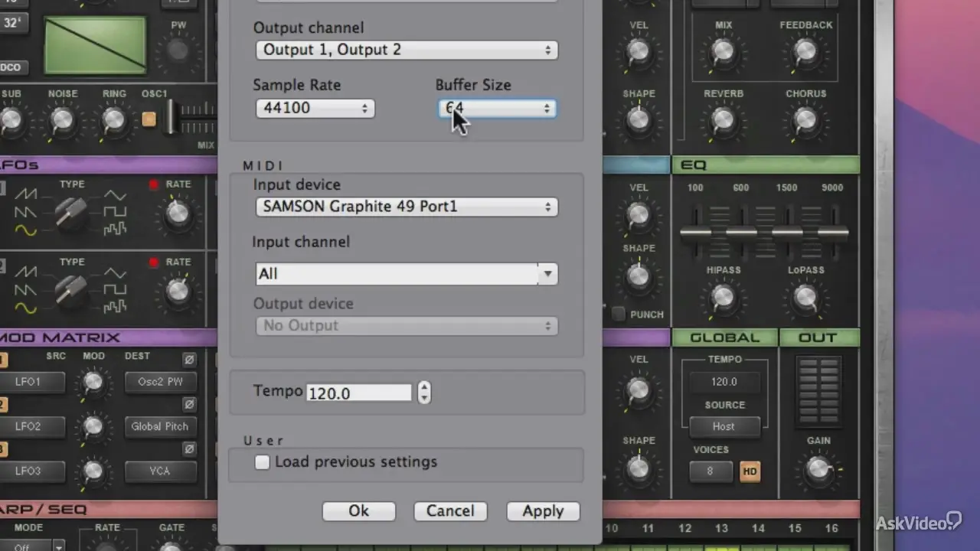Click the LFO 2 TYPE selector knob

tap(71, 292)
